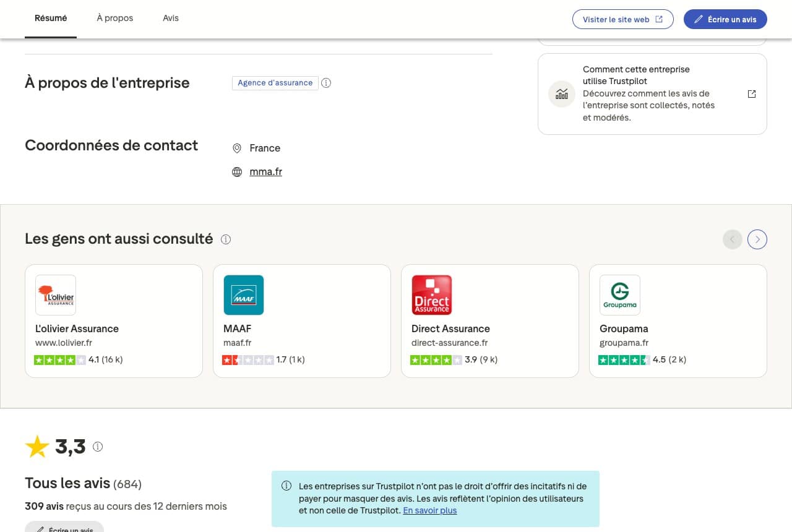Click L'olivier Assurance star rating
Image resolution: width=792 pixels, height=532 pixels.
60,359
